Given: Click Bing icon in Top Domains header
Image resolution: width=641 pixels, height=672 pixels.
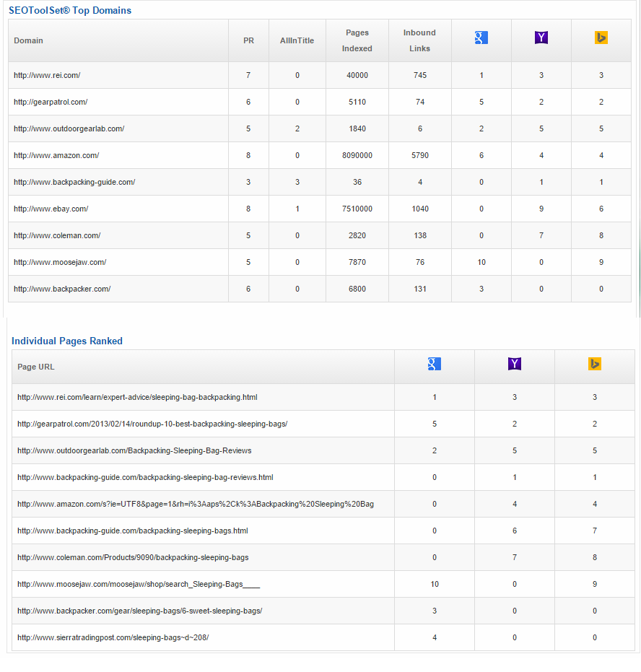Looking at the screenshot, I should pyautogui.click(x=601, y=38).
